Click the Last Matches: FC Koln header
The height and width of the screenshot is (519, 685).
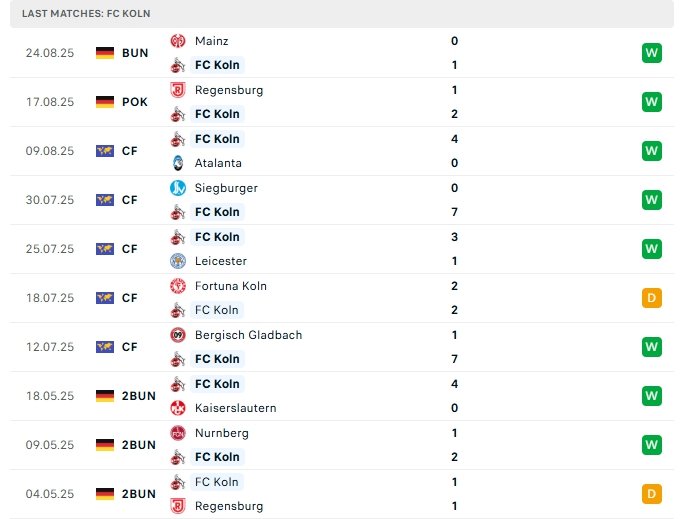click(81, 14)
